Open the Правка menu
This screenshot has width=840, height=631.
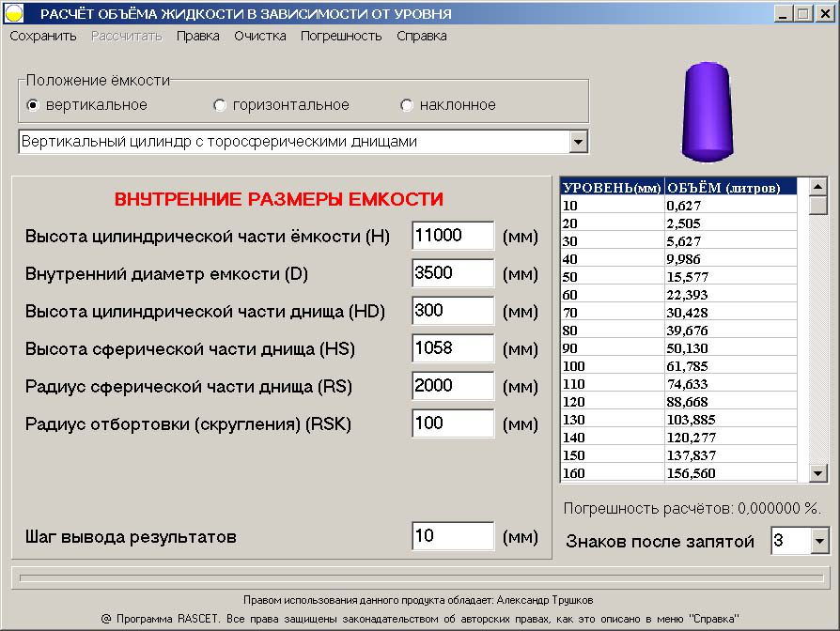197,35
